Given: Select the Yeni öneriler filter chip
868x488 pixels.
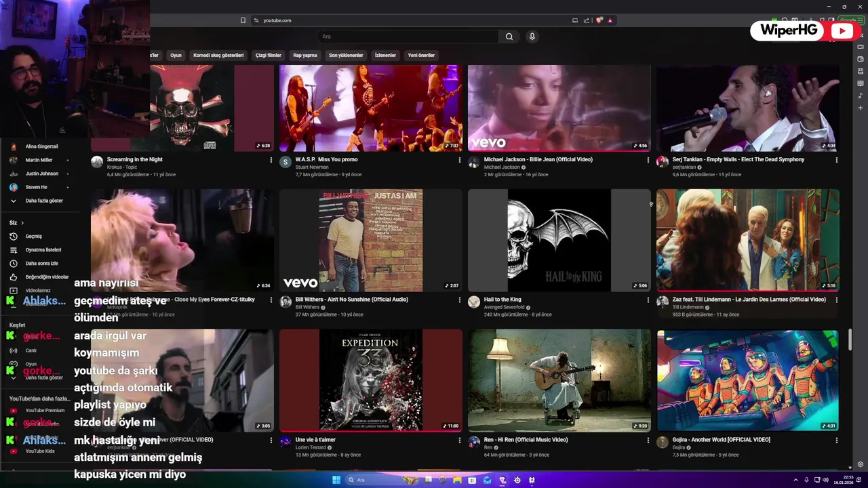Looking at the screenshot, I should [421, 56].
